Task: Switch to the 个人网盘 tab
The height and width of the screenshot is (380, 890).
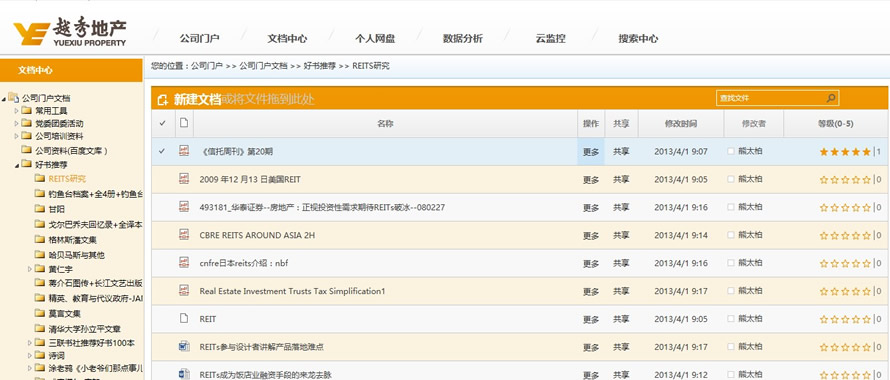Action: 375,39
